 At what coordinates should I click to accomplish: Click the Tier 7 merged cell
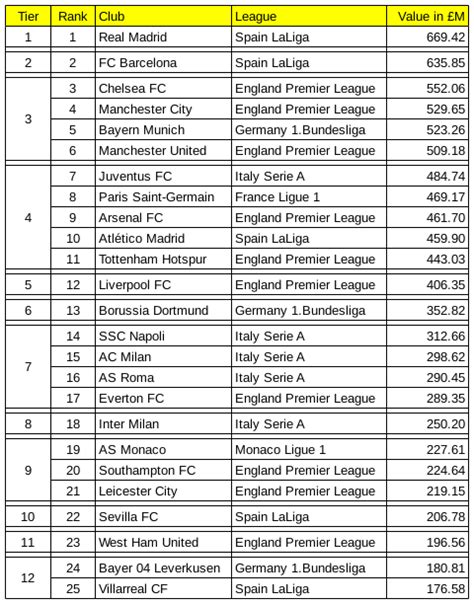click(x=28, y=367)
